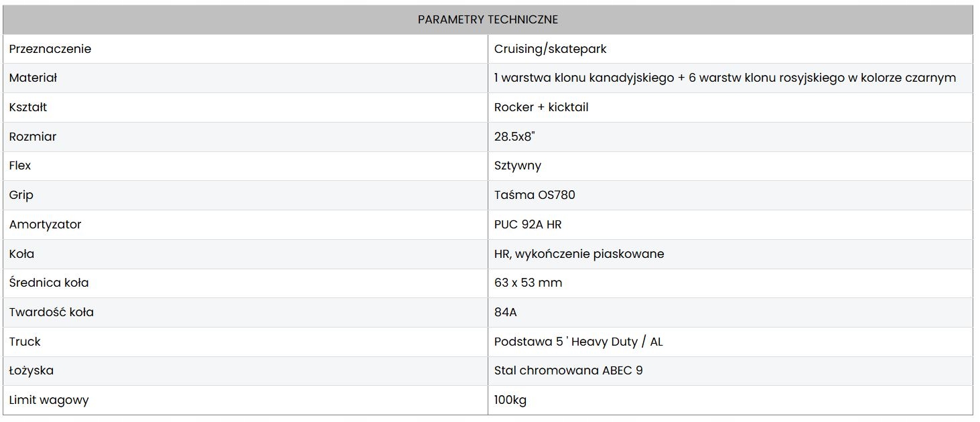Click the 84A wheel hardness value

coord(506,312)
